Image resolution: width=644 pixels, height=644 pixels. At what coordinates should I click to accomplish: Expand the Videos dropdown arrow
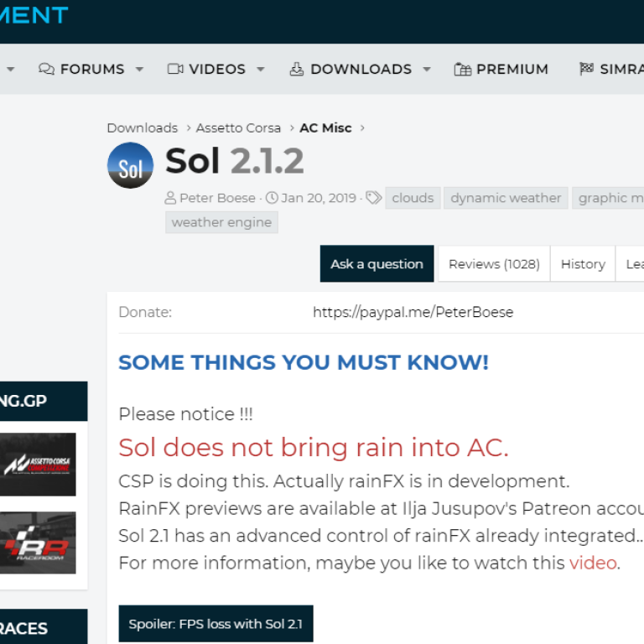coord(261,70)
